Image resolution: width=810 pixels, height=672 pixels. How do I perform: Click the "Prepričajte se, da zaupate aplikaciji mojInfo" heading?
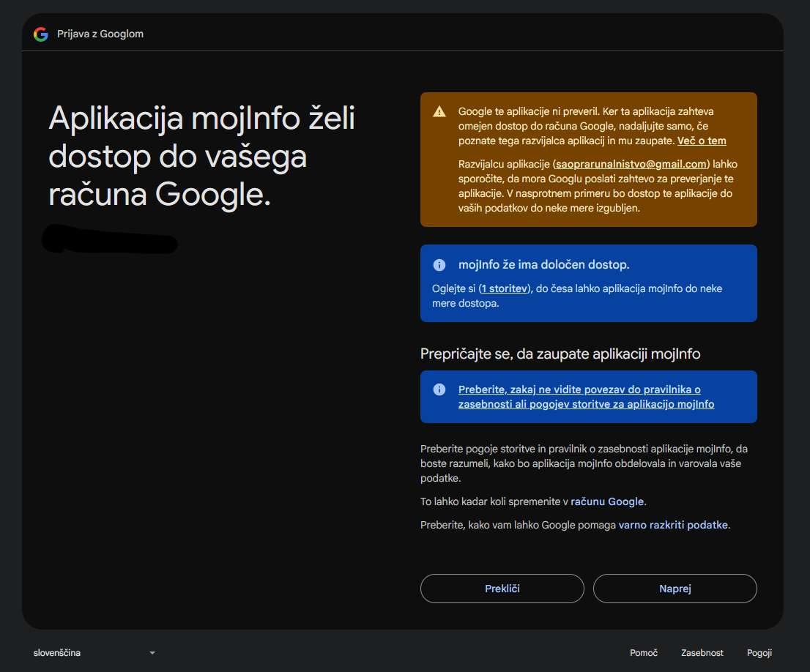click(560, 354)
